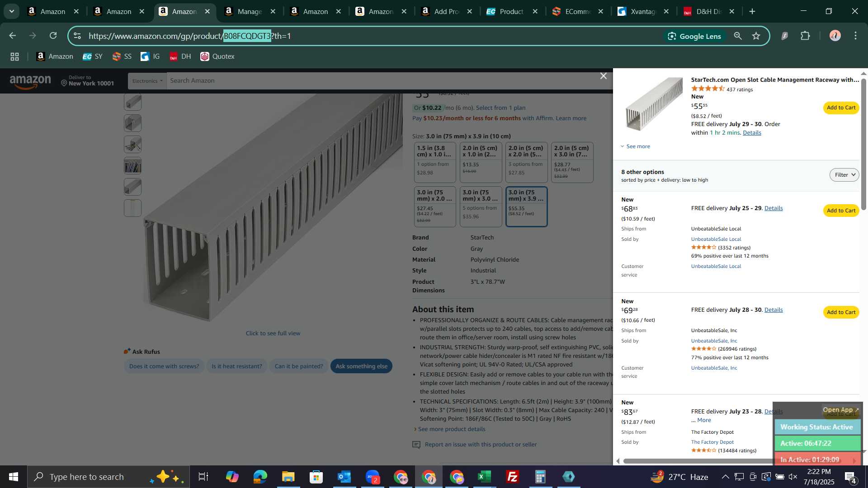Image resolution: width=868 pixels, height=488 pixels.
Task: Open FileZilla from the taskbar
Action: click(513, 477)
